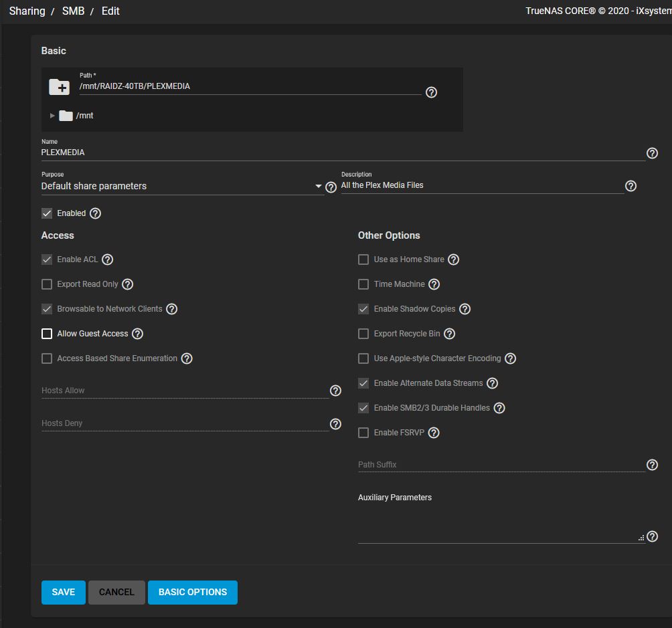View help for Browsable to Network Clients
The width and height of the screenshot is (672, 628).
point(172,309)
